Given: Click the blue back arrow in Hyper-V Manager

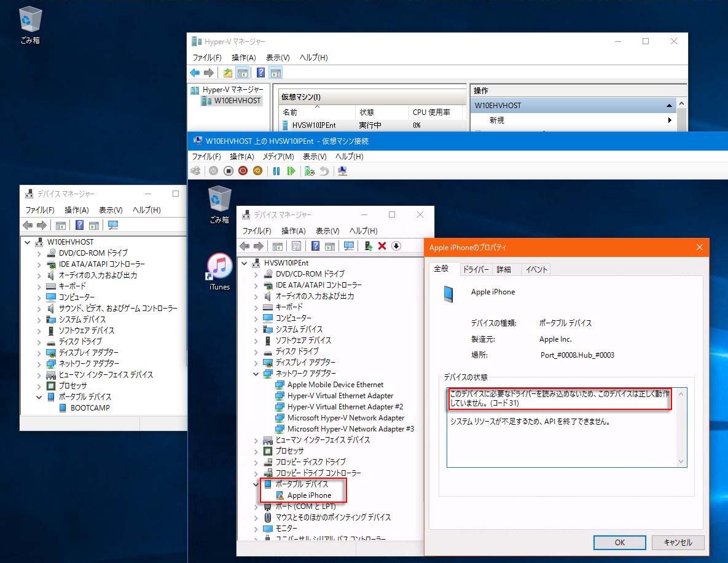Looking at the screenshot, I should click(x=195, y=73).
